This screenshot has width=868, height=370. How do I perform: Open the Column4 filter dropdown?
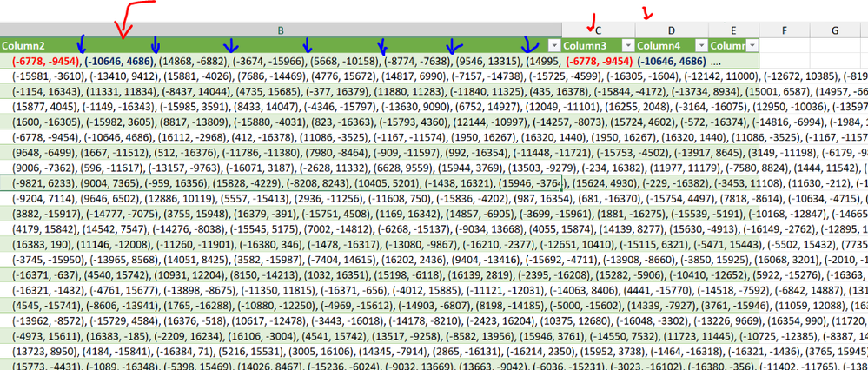click(x=701, y=45)
